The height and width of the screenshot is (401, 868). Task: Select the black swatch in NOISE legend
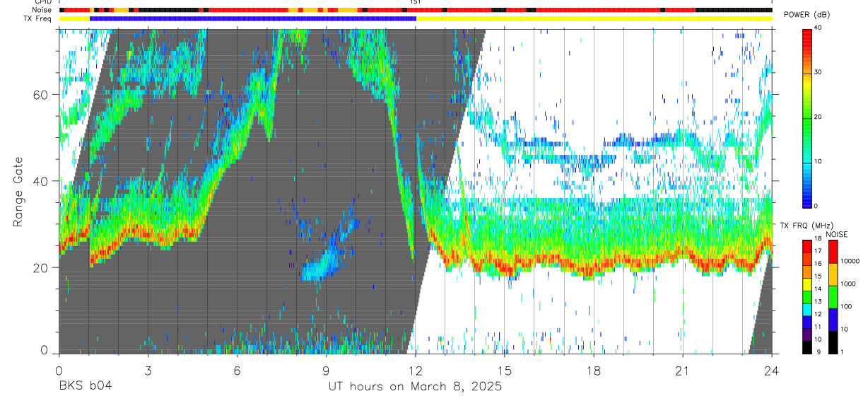pos(833,342)
